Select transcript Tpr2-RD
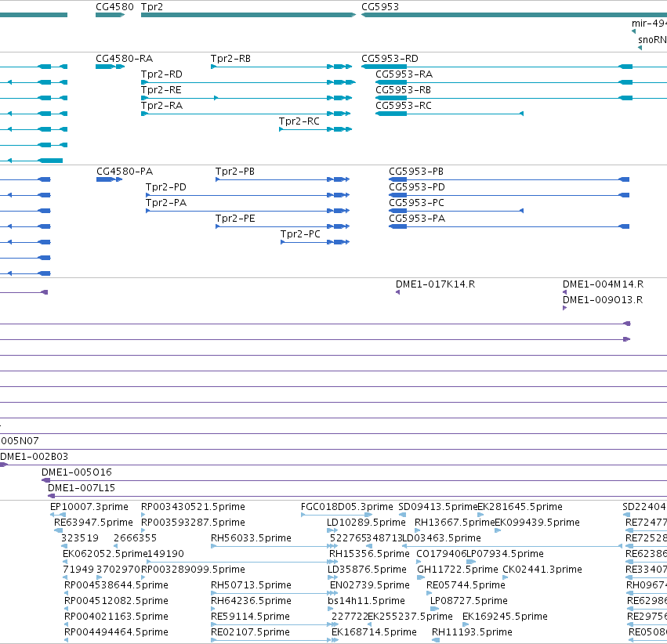This screenshot has width=667, height=644. pyautogui.click(x=161, y=74)
